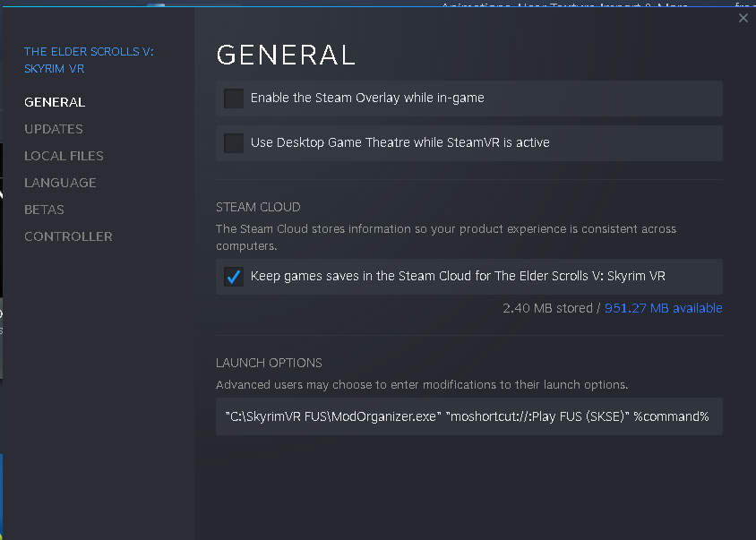Click the LAUNCH OPTIONS section heading
Screen dimensions: 756x540
click(269, 363)
